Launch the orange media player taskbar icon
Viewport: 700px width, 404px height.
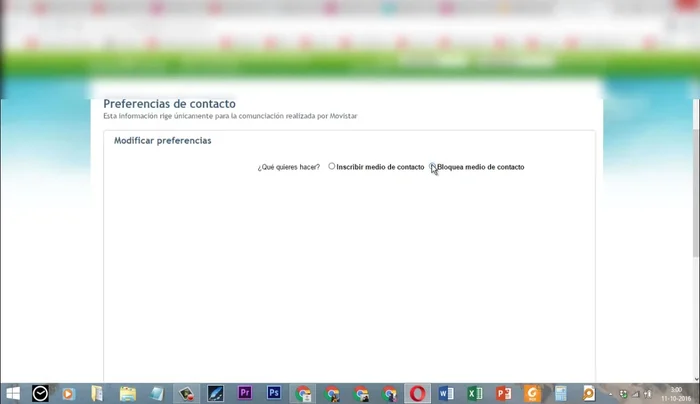tap(68, 394)
